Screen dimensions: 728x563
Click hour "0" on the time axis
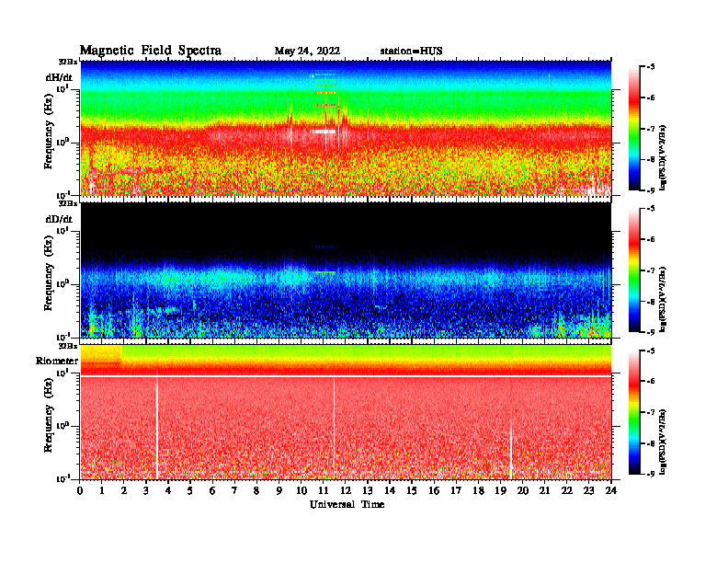click(80, 491)
